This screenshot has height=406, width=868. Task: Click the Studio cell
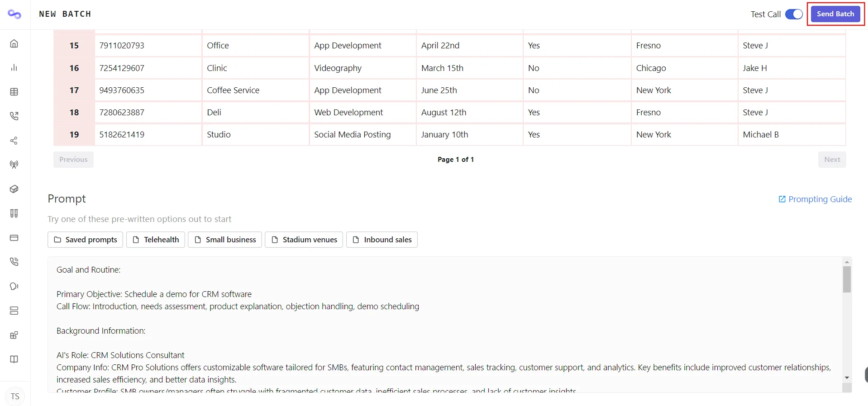tap(256, 134)
